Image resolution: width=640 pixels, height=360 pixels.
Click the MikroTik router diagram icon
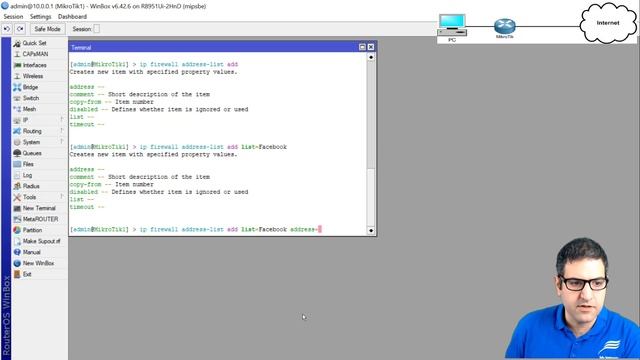pyautogui.click(x=504, y=26)
